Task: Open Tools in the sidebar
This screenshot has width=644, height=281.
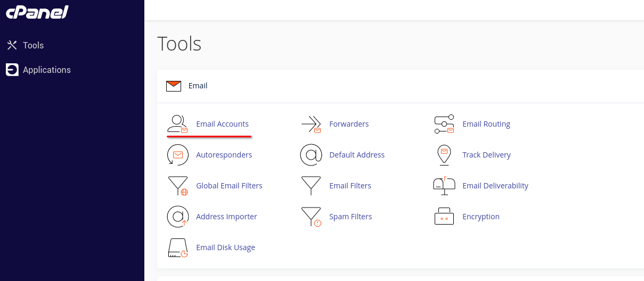Action: [x=32, y=45]
